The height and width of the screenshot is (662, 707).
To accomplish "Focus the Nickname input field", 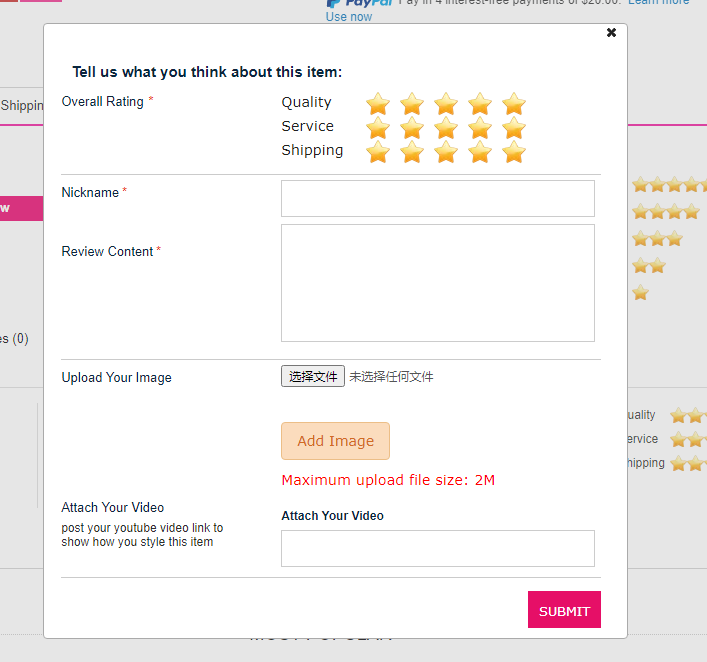I will (438, 198).
